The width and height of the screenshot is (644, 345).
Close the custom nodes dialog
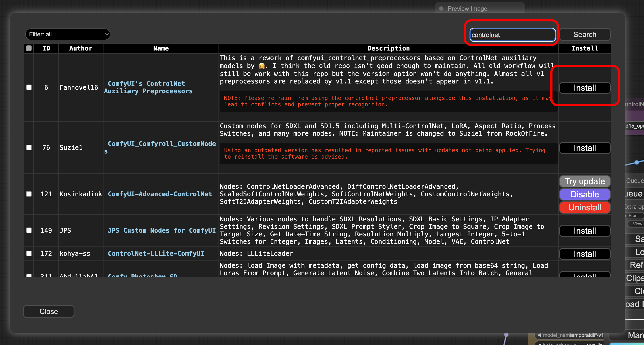click(x=49, y=311)
